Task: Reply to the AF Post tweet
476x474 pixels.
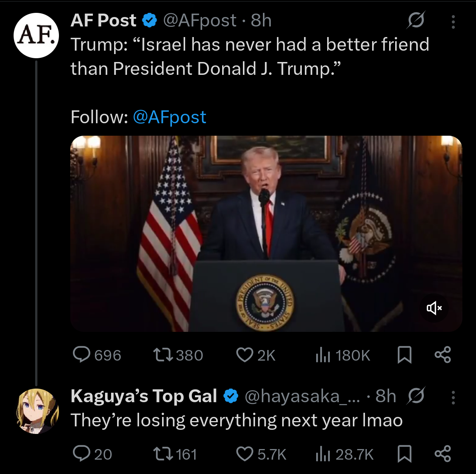Action: pos(82,355)
